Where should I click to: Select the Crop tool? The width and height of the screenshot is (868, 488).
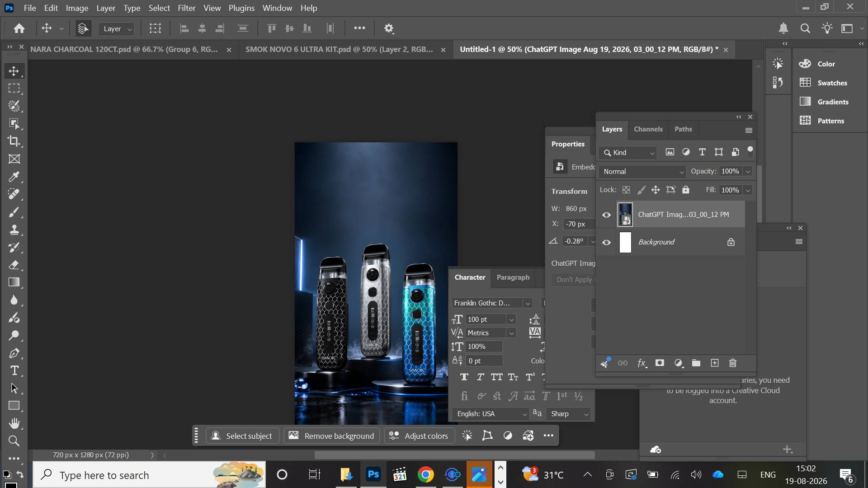[x=14, y=141]
